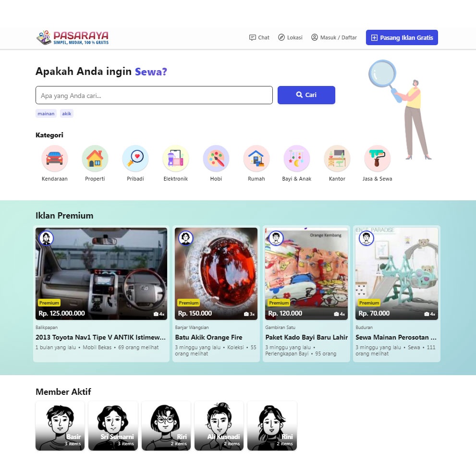This screenshot has height=476, width=476.
Task: Select the Kantor category icon
Action: click(x=337, y=158)
